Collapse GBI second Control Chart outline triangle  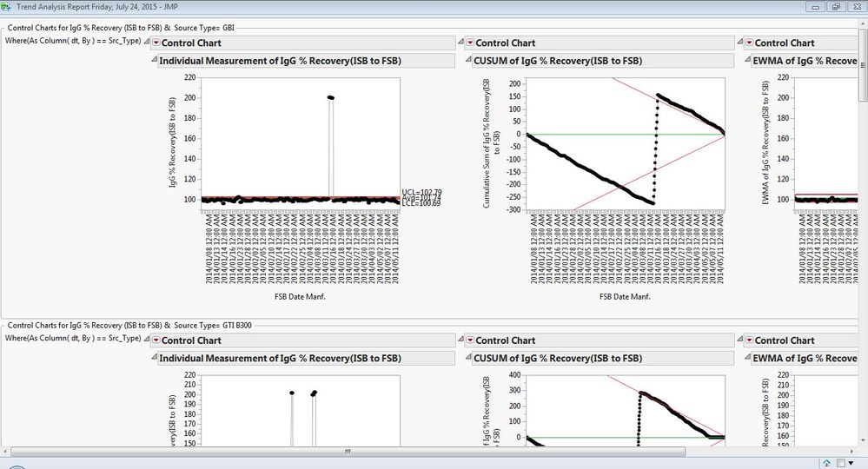(461, 42)
